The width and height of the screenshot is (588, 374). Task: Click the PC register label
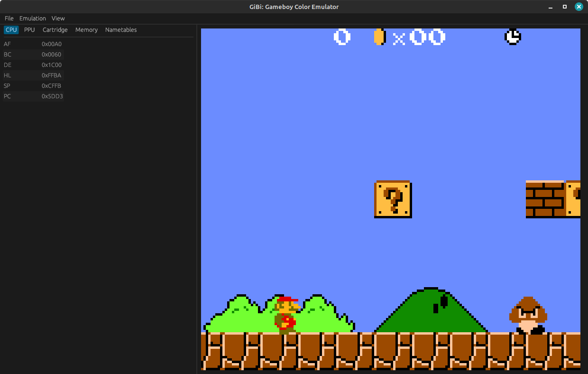(x=7, y=96)
